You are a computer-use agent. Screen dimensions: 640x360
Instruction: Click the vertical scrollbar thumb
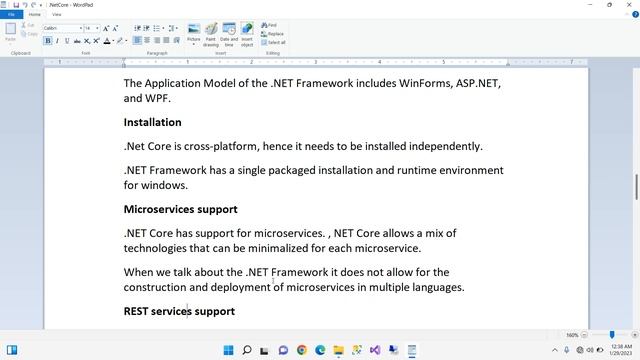pos(636,187)
